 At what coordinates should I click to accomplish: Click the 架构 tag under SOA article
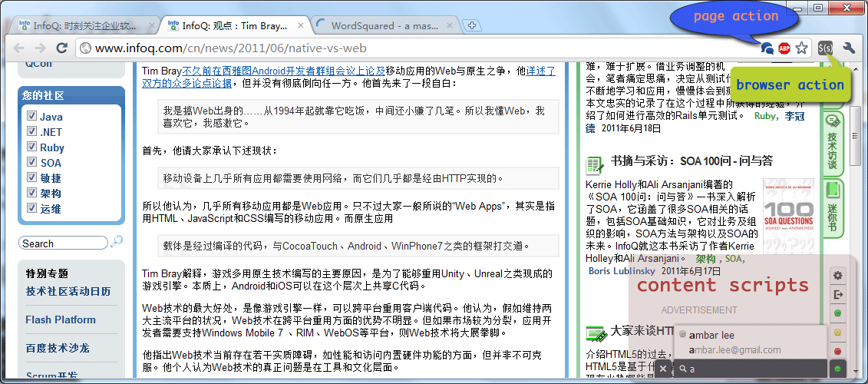705,259
